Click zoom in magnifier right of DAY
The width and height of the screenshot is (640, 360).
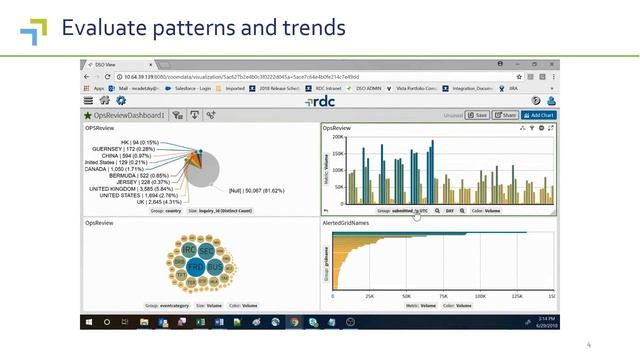(x=462, y=211)
